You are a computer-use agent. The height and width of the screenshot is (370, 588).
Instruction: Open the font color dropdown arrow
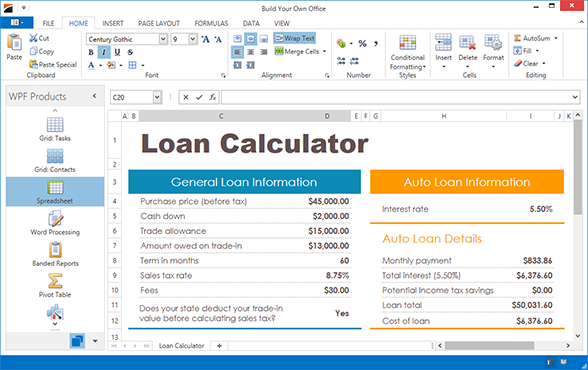(100, 66)
